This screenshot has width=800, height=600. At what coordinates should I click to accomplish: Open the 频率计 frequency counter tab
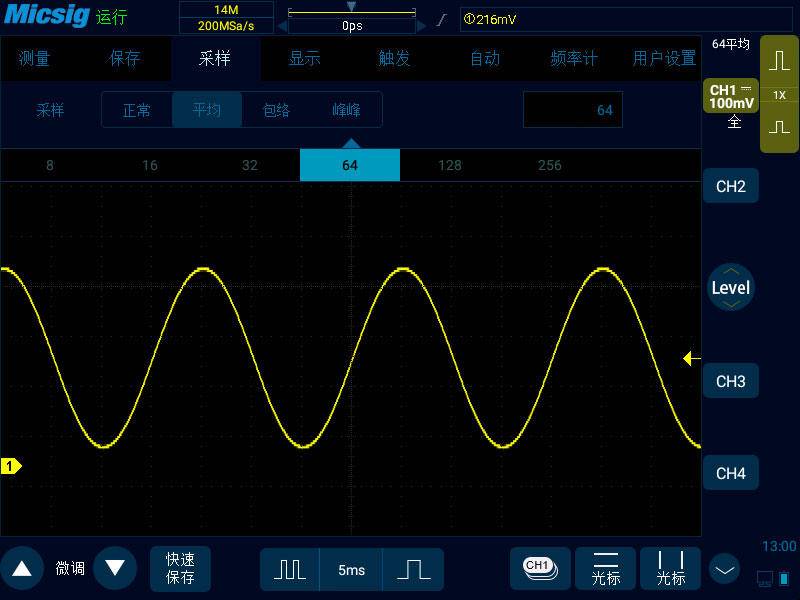point(574,58)
